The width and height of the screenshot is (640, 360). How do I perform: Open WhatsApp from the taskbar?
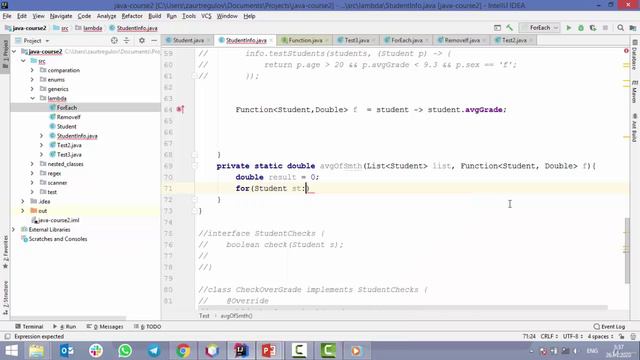click(x=125, y=351)
